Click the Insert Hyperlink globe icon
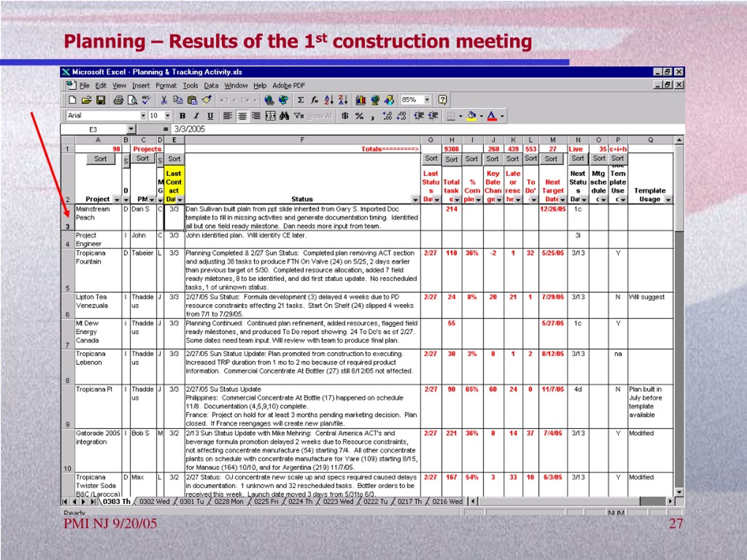The width and height of the screenshot is (747, 560). coord(269,100)
